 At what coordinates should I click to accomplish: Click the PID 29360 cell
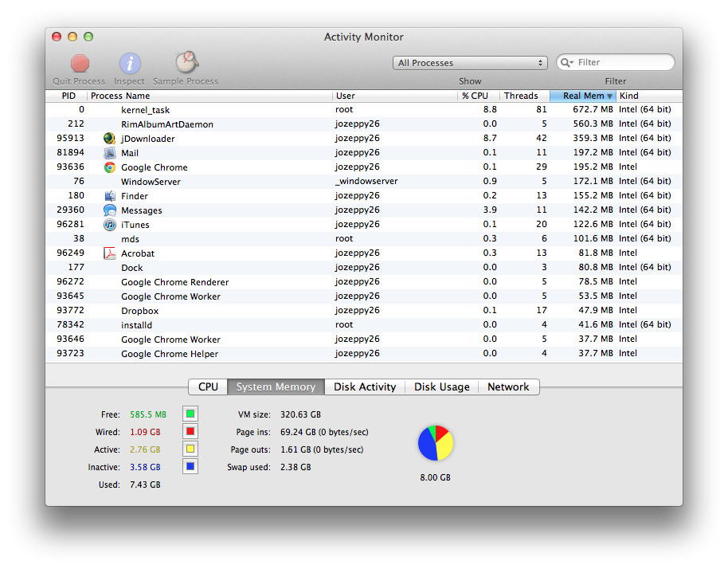(x=71, y=210)
